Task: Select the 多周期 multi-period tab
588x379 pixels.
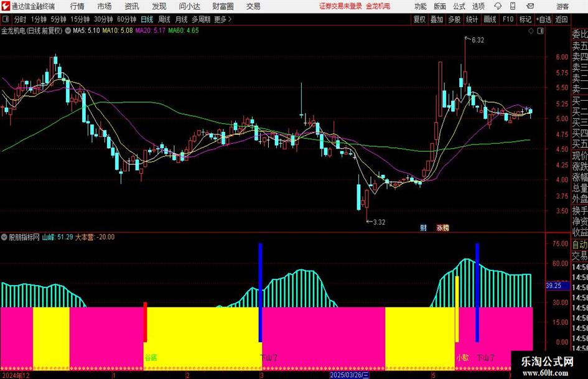Action: click(x=201, y=19)
